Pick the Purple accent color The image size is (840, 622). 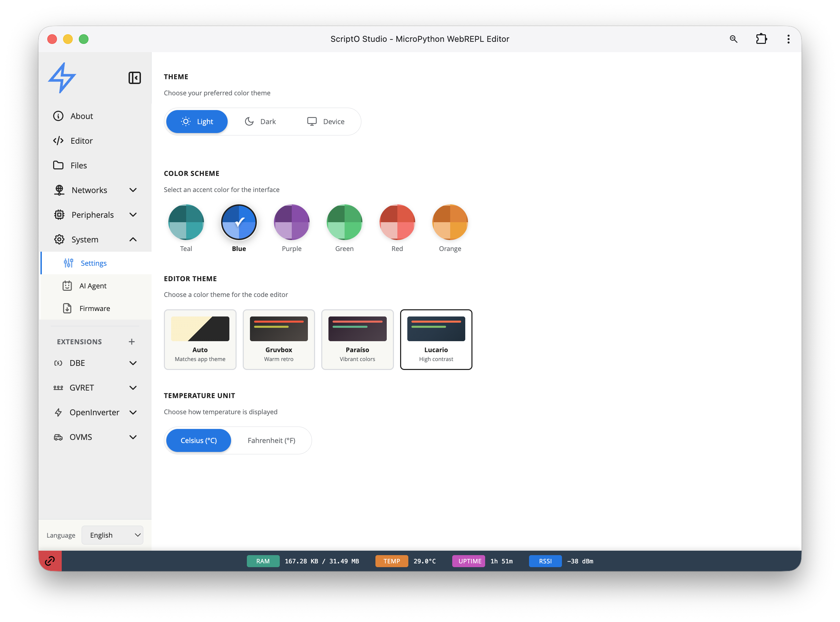click(291, 222)
